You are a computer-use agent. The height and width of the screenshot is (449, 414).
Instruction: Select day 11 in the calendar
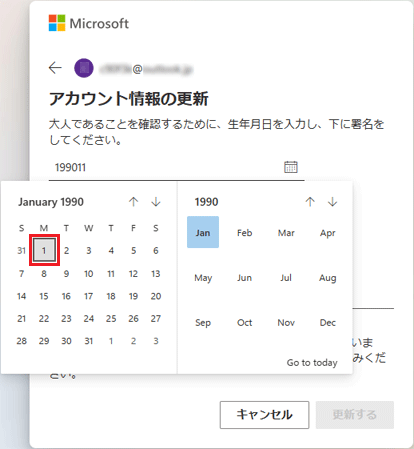[x=111, y=274]
